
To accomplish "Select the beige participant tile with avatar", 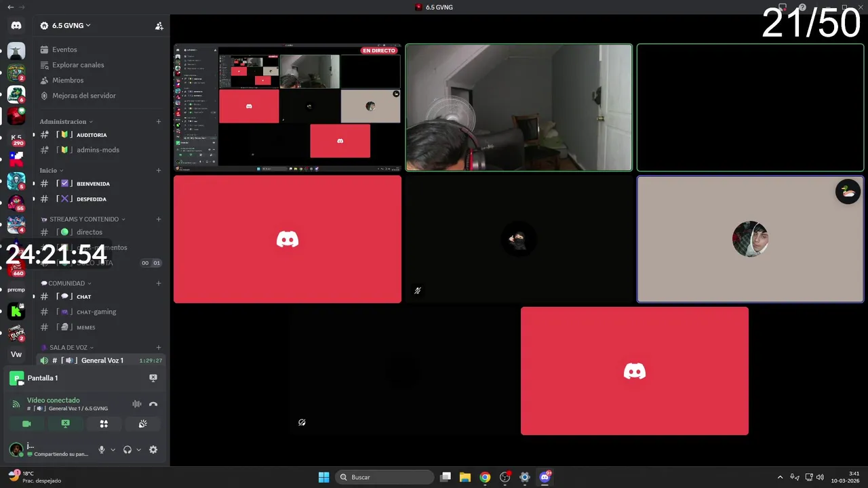I will point(750,239).
